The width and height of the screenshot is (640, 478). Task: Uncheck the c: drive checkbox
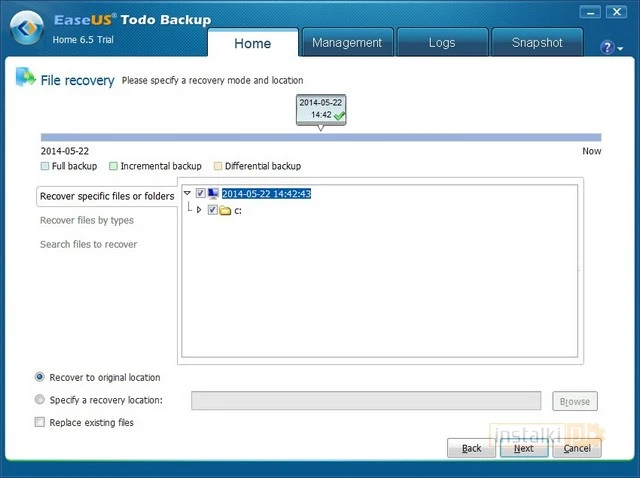point(212,210)
